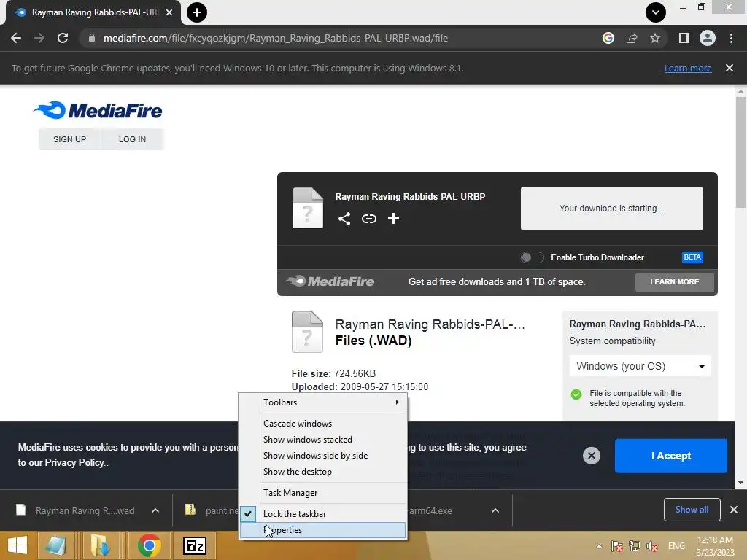
Task: Click the MediaFire logo
Action: [98, 110]
